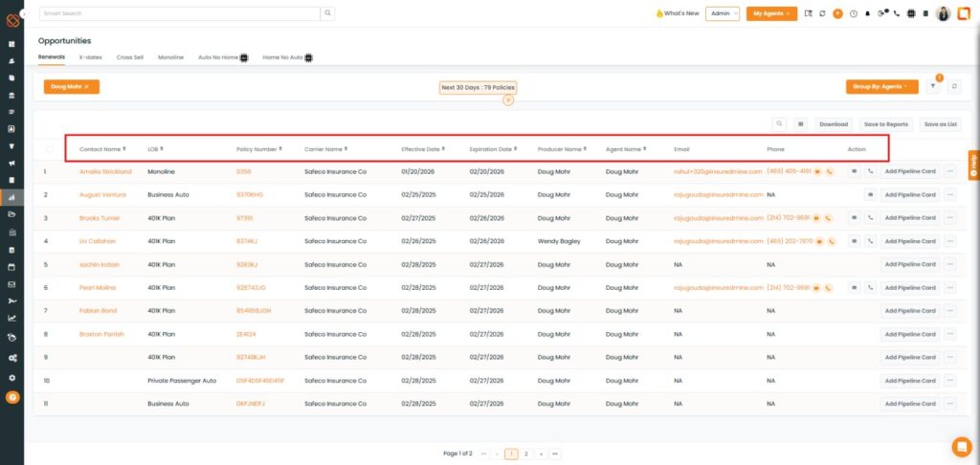
Task: Click the table search magnifier icon
Action: [780, 123]
